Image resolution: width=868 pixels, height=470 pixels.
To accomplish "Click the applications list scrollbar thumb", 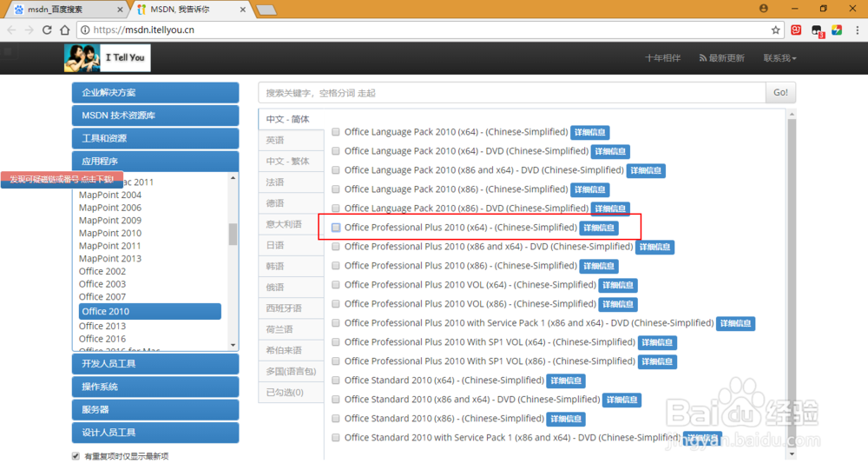I will click(x=233, y=234).
